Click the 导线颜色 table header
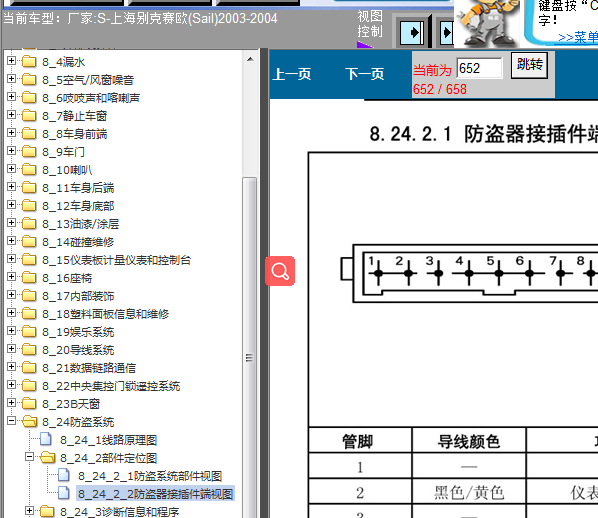Viewport: 598px width, 518px height. tap(469, 441)
